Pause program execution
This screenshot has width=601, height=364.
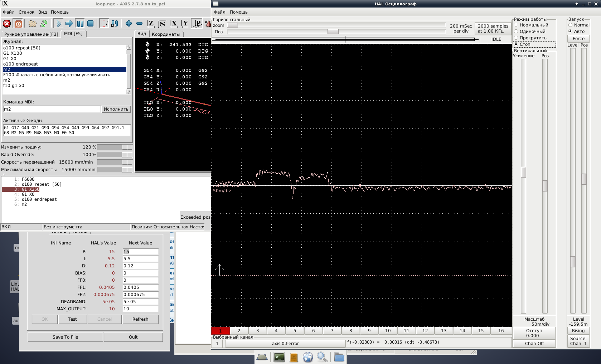tap(80, 24)
